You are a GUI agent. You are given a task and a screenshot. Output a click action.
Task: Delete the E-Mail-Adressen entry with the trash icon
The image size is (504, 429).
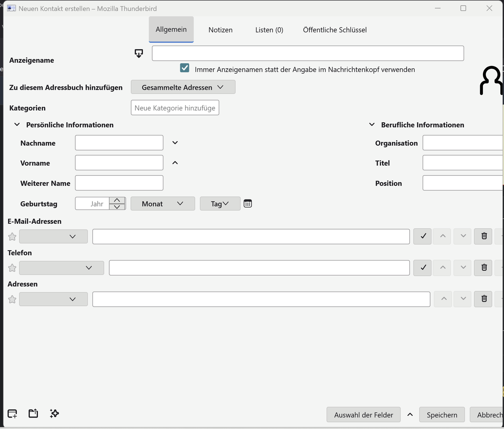tap(484, 236)
